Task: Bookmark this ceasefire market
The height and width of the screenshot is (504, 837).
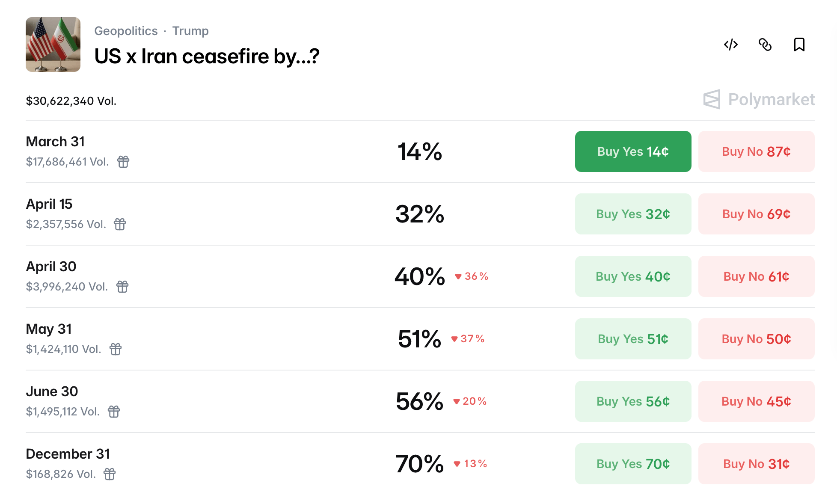Action: pyautogui.click(x=799, y=44)
